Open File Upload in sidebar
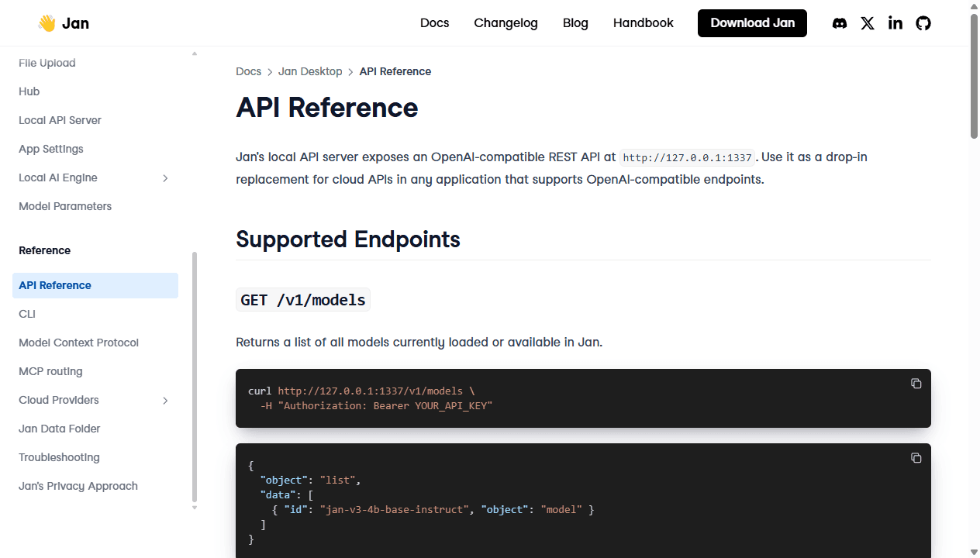This screenshot has height=558, width=980. click(47, 63)
